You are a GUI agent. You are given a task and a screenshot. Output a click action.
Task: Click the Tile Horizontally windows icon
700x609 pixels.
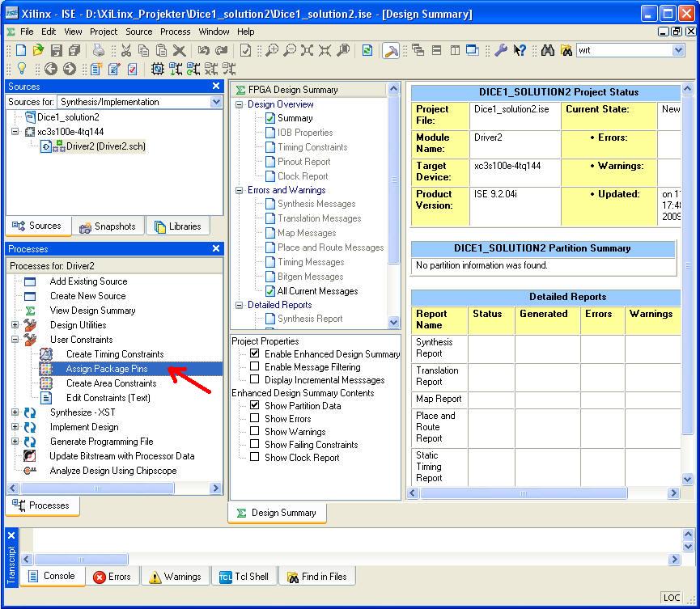click(x=437, y=50)
